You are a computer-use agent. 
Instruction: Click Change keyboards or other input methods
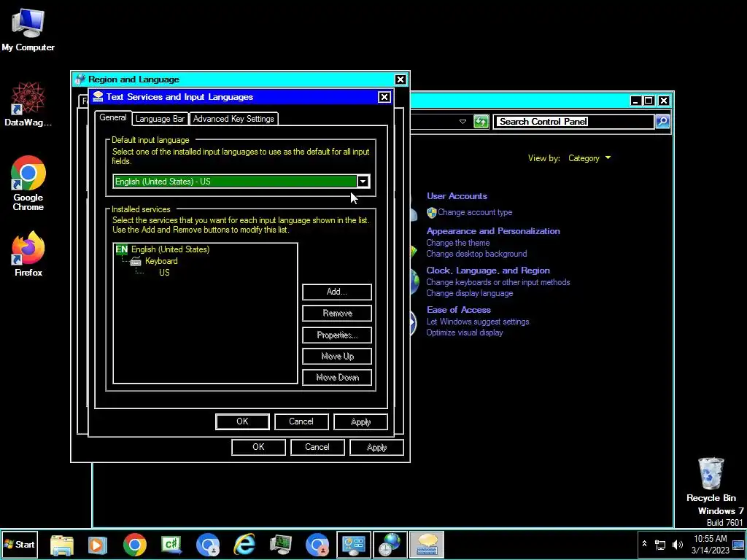pos(498,282)
